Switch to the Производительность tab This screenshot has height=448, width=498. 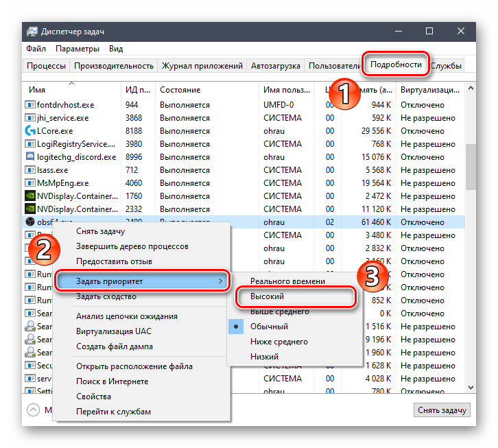click(114, 66)
